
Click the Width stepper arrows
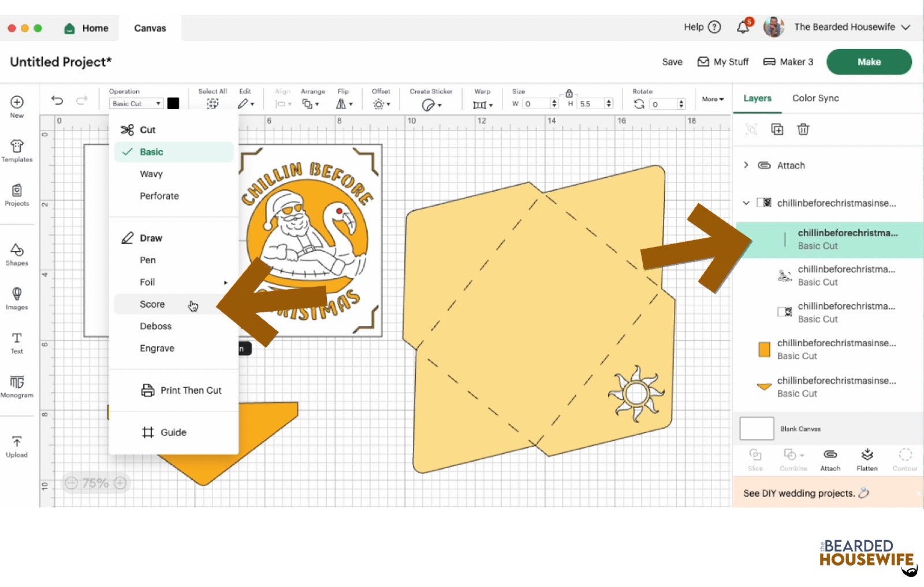click(554, 104)
